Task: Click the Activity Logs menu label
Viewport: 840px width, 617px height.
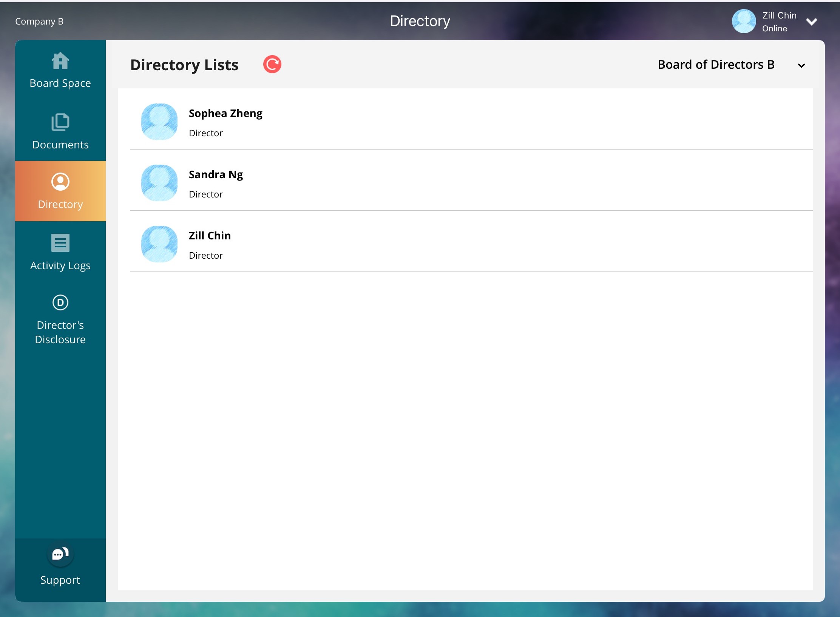Action: pos(60,265)
